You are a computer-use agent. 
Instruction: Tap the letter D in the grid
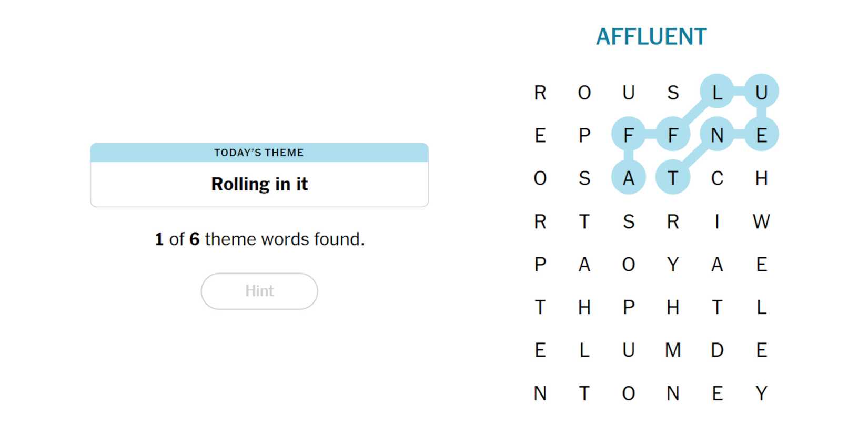coord(716,350)
